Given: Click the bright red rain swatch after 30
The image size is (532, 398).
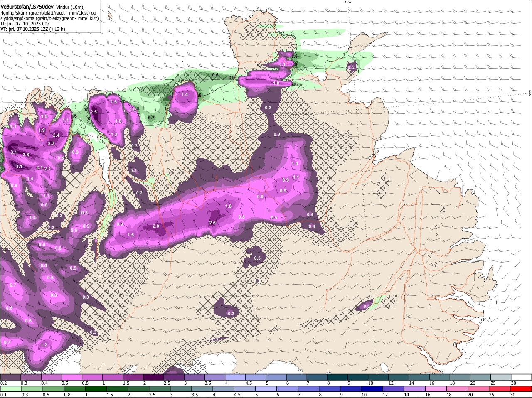Looking at the screenshot, I should (522, 389).
